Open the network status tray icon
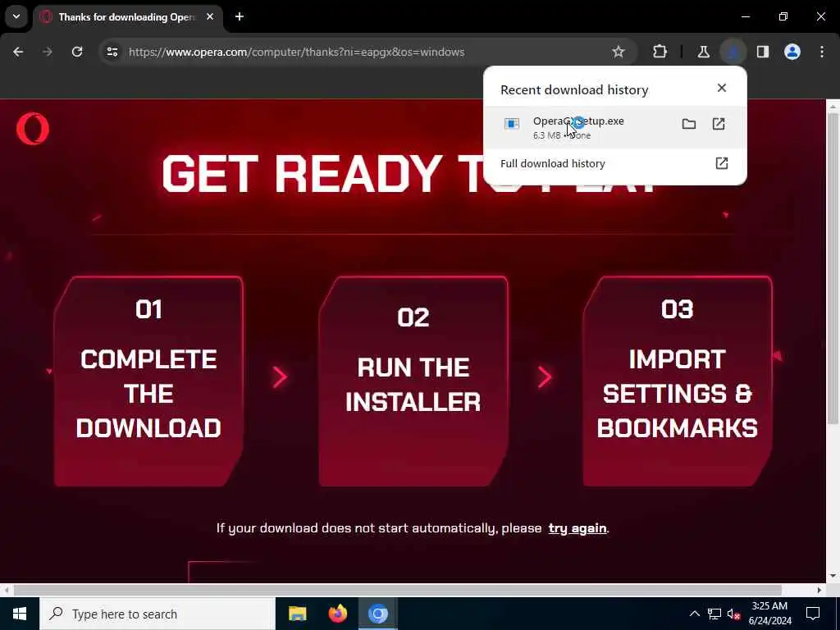840x630 pixels. [714, 614]
